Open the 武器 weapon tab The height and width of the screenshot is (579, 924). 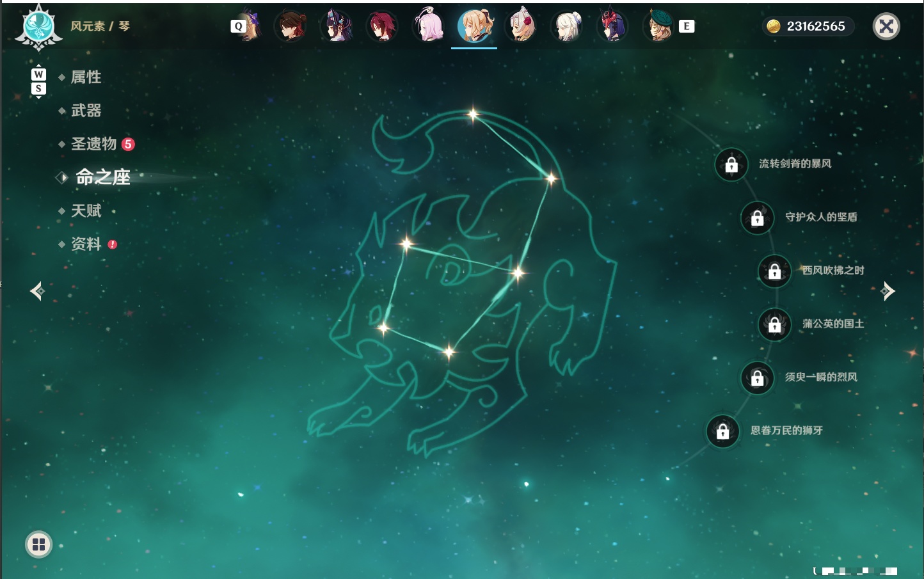coord(86,111)
